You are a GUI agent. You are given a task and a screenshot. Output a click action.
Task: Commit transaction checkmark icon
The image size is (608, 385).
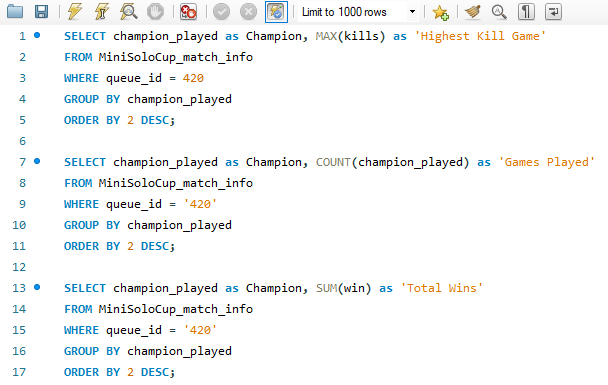coord(221,12)
